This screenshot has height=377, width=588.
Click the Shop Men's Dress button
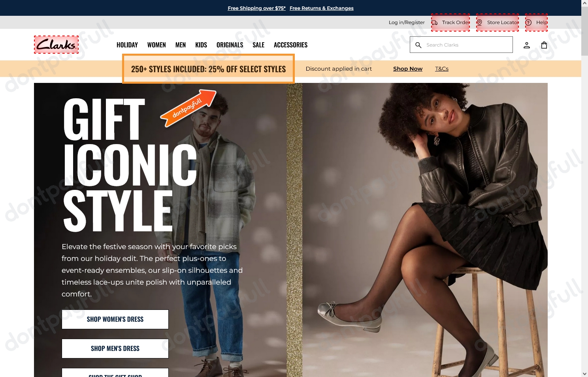[115, 348]
